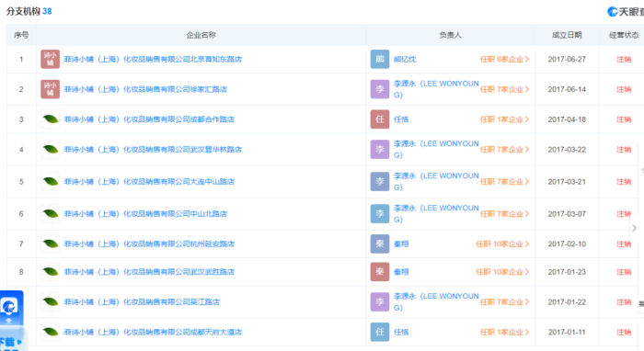Select the date cell 2017-01-11
The image size is (644, 351).
(x=567, y=332)
